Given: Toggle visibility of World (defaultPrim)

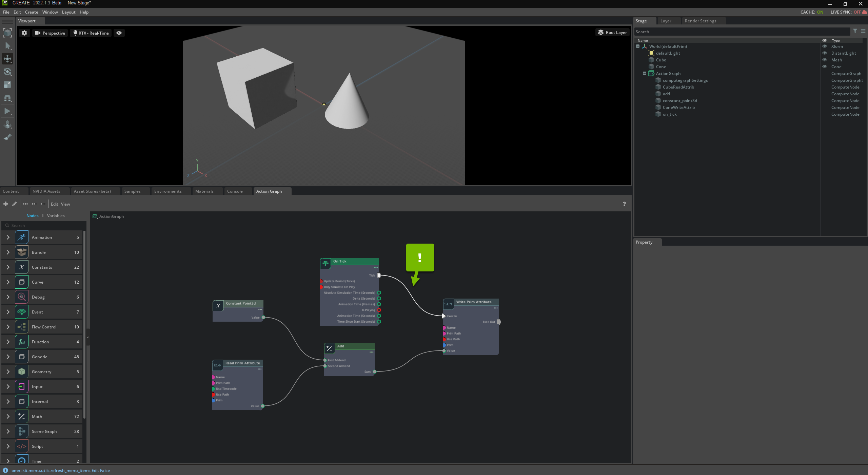Looking at the screenshot, I should click(825, 46).
